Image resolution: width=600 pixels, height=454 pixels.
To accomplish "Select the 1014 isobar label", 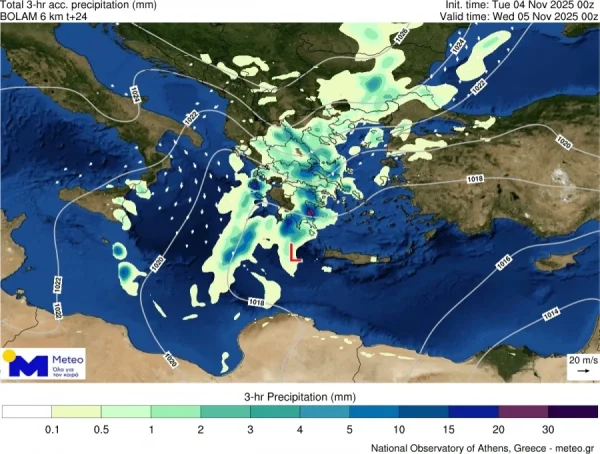I will [550, 315].
